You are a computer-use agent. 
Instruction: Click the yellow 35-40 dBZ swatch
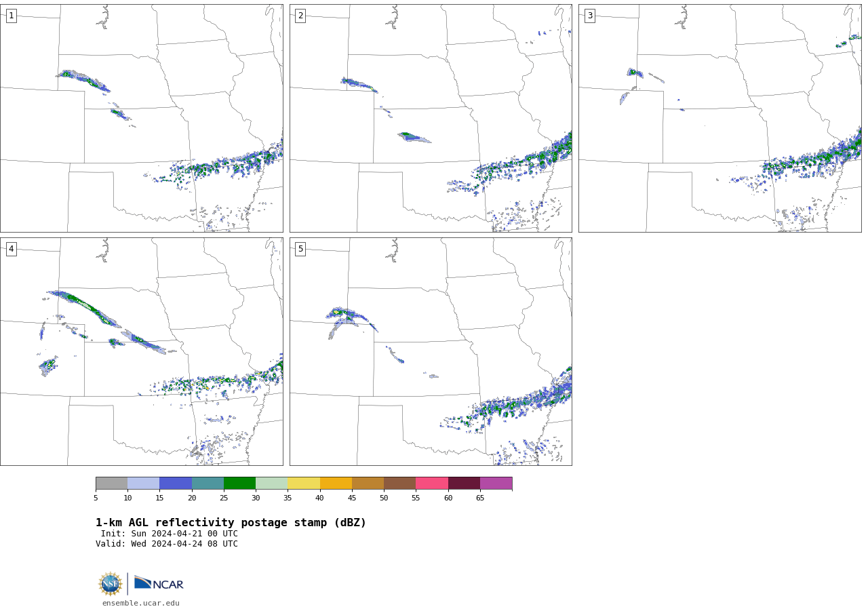pyautogui.click(x=304, y=484)
